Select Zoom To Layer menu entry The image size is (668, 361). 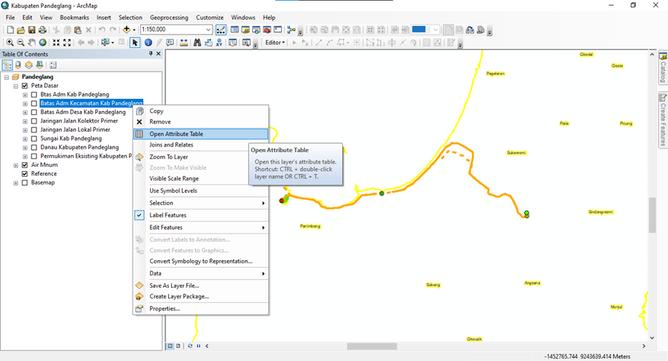pos(201,157)
